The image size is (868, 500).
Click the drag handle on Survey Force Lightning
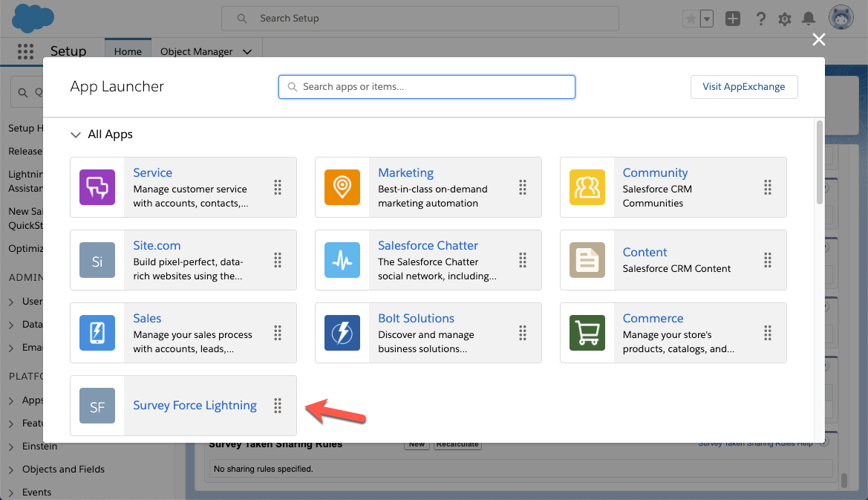coord(278,406)
